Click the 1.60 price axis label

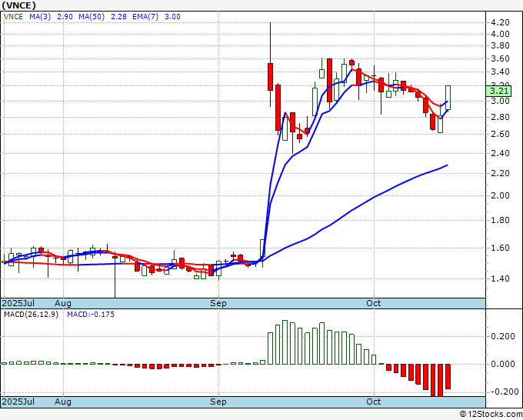coord(501,248)
